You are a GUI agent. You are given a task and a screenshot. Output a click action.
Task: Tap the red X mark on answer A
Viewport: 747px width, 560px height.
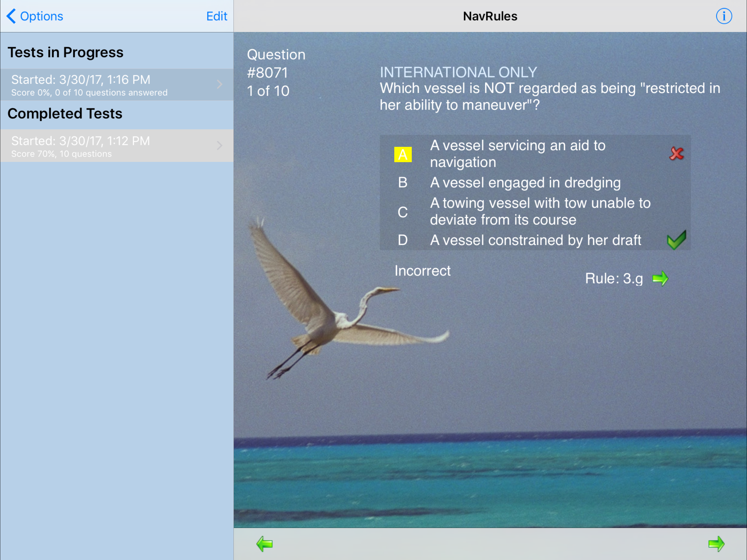click(x=676, y=154)
